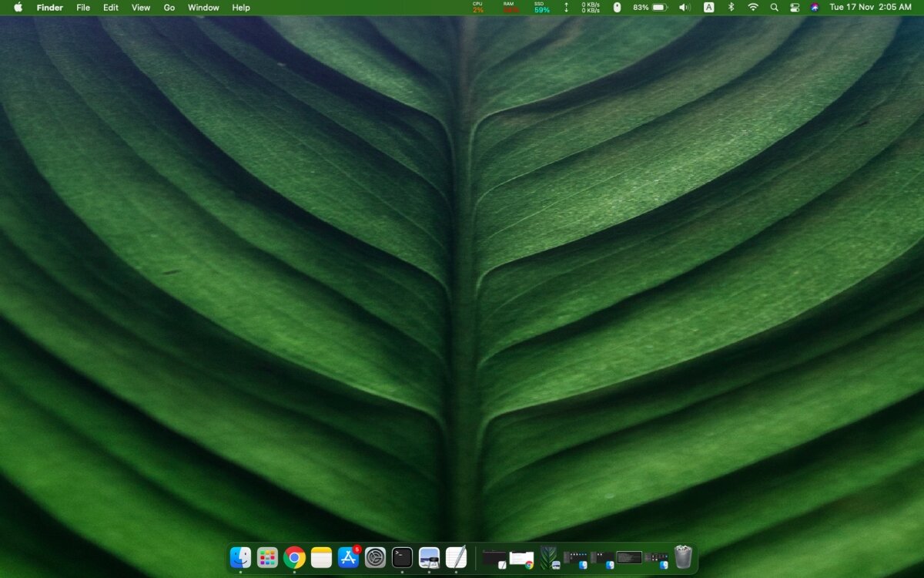
Task: Open Control Center from menu bar
Action: [x=795, y=7]
